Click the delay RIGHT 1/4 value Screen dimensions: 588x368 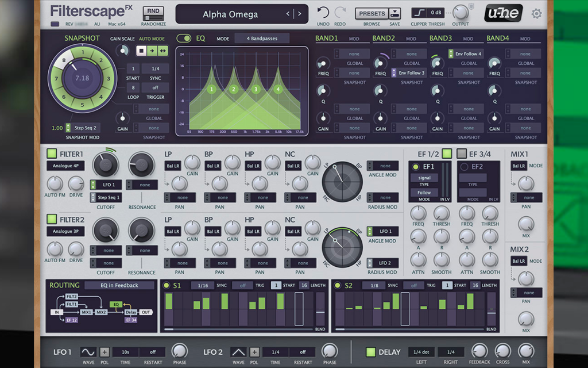pos(451,352)
